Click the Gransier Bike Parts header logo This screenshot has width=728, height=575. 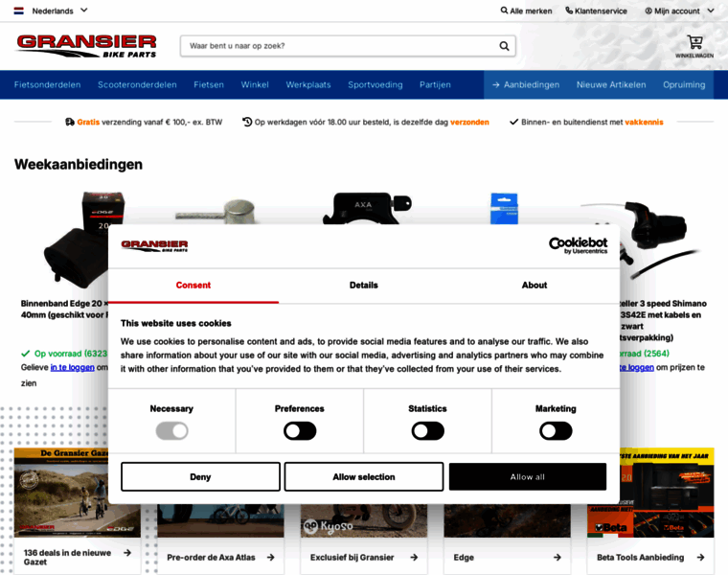86,46
